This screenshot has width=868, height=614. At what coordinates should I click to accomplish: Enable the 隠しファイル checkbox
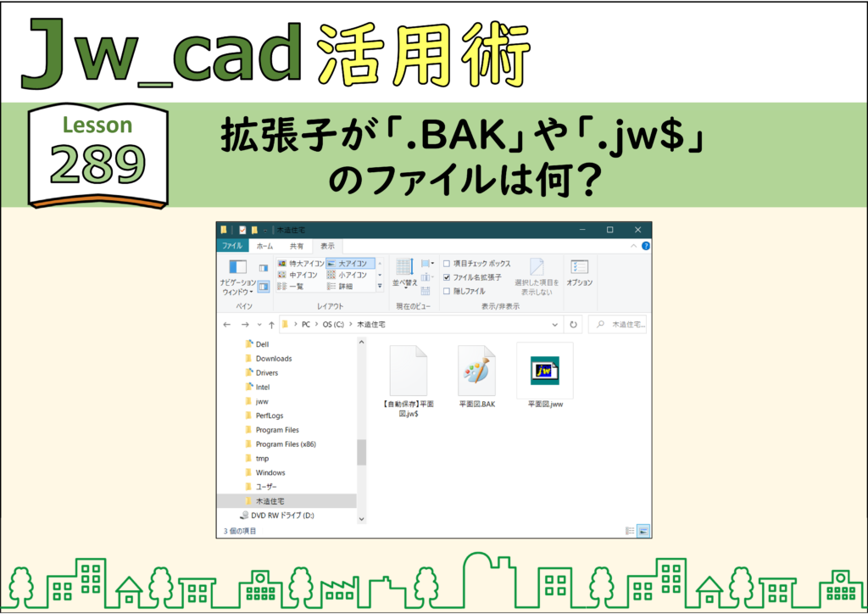pos(447,291)
